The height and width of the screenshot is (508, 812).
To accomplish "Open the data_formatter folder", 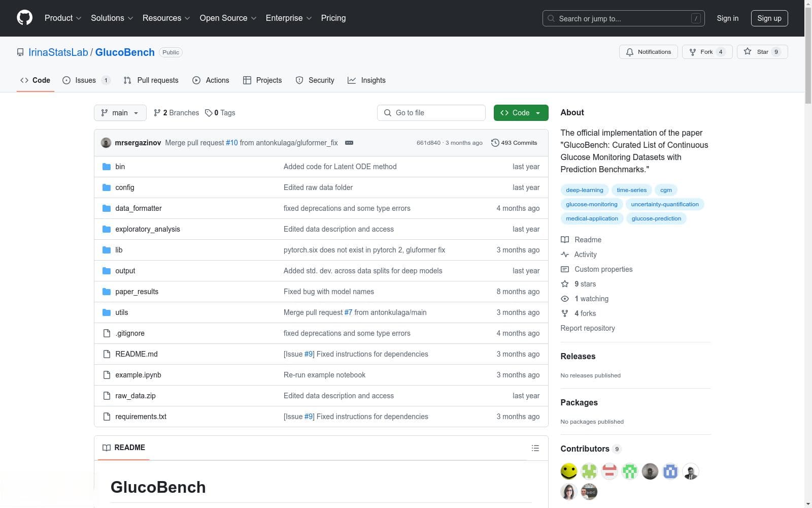I will coord(139,208).
